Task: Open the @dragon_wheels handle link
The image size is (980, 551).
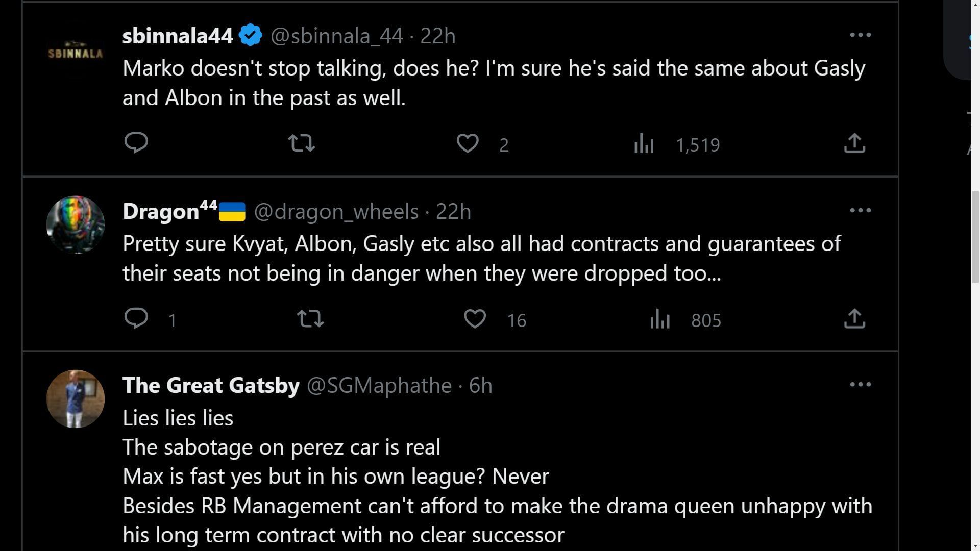Action: 336,211
